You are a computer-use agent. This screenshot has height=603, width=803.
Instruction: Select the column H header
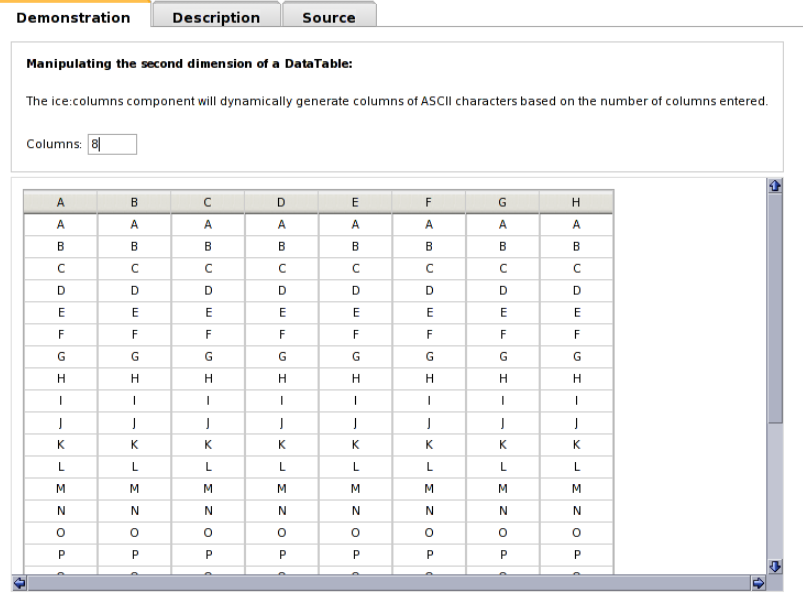[x=576, y=203]
